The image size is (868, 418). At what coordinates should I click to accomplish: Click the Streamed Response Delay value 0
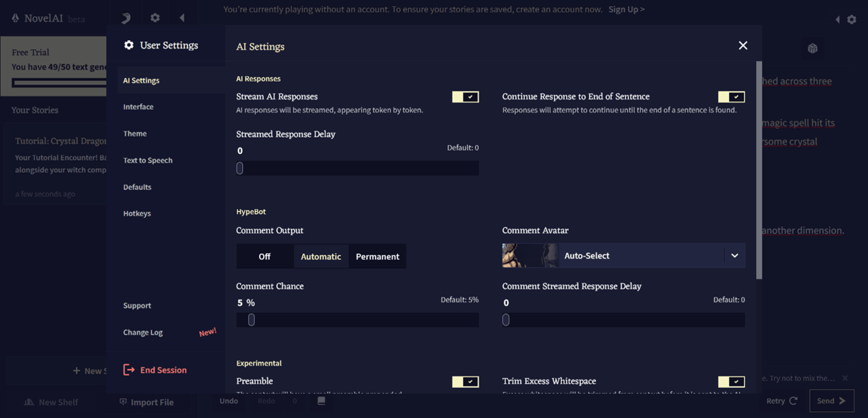point(240,151)
